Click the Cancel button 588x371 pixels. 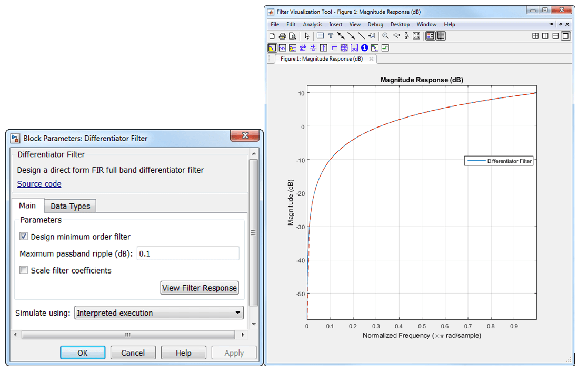pyautogui.click(x=133, y=353)
